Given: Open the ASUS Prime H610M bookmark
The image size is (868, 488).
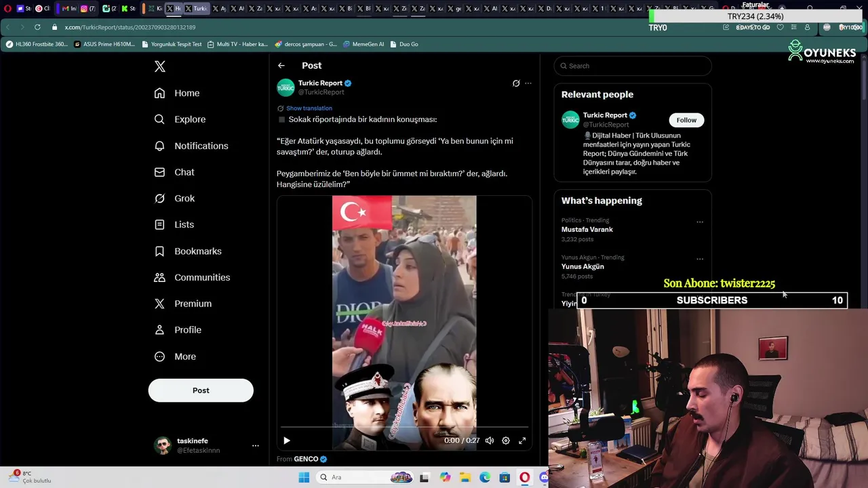Looking at the screenshot, I should pos(104,44).
